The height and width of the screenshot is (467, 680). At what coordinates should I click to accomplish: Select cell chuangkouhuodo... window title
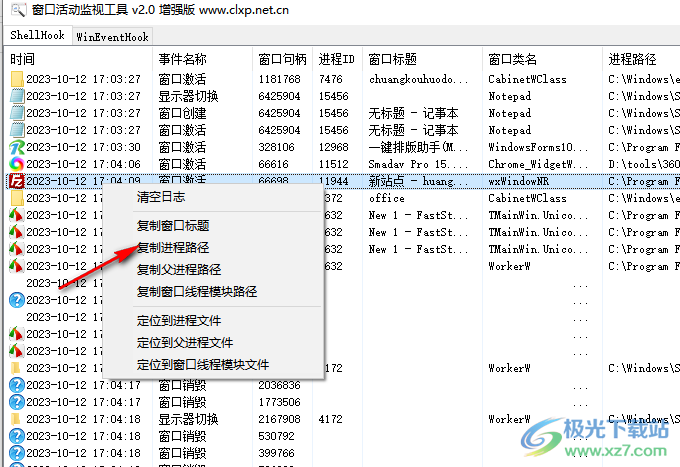click(x=418, y=79)
